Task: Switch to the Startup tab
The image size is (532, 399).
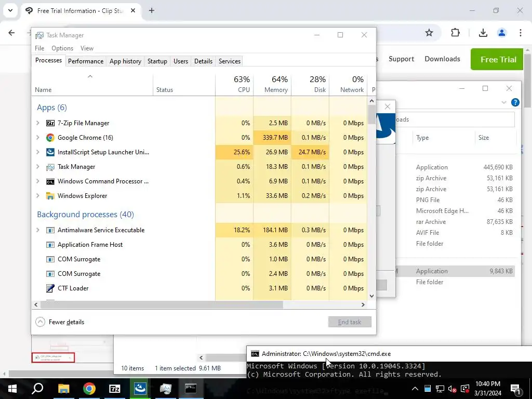Action: 157,61
